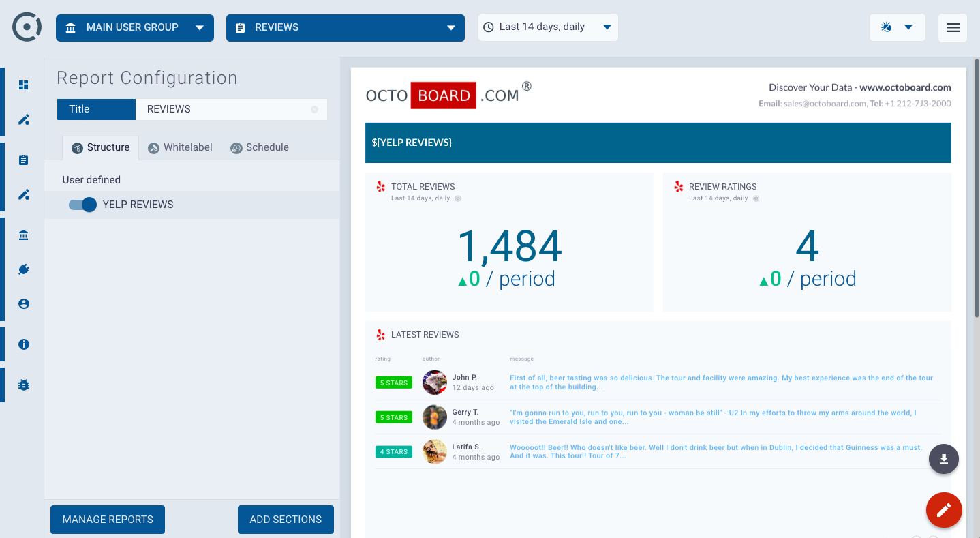Click the download report floating button

(x=944, y=459)
